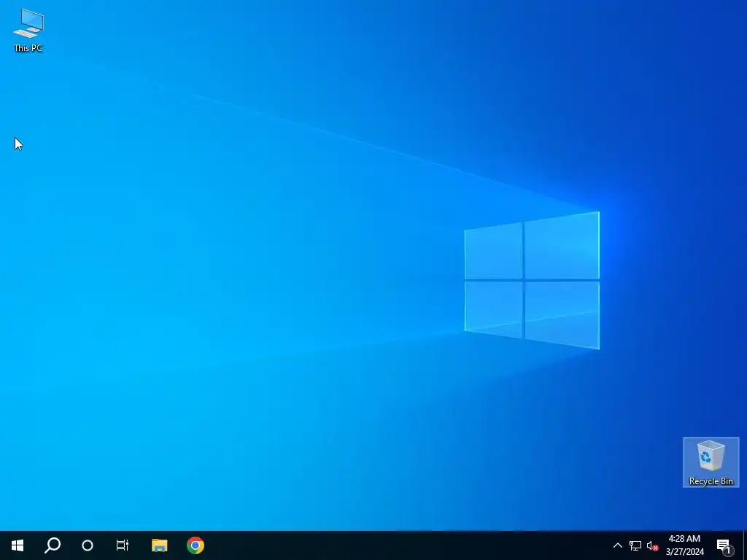Open Action Center notifications icon
Viewport: 747px width, 560px height.
pos(724,545)
